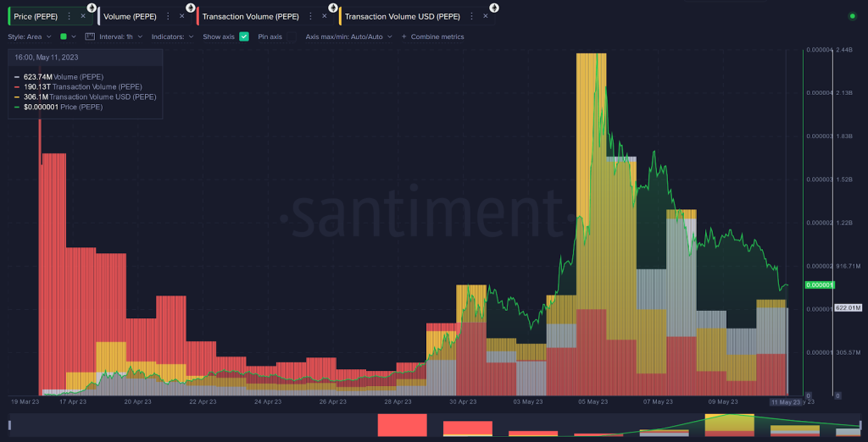The height and width of the screenshot is (442, 868).
Task: Open Price (PEPE) metric options menu
Action: click(69, 16)
